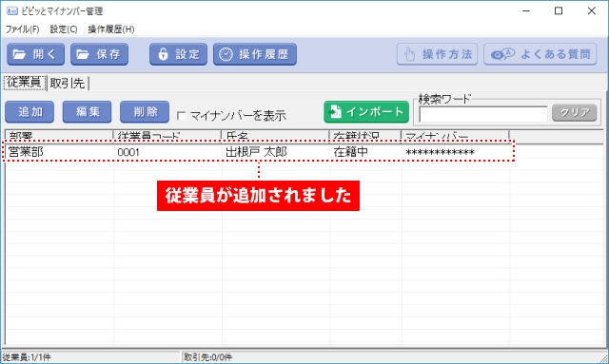
Task: Enable the マイナンバーを表示 checkbox
Action: click(181, 116)
